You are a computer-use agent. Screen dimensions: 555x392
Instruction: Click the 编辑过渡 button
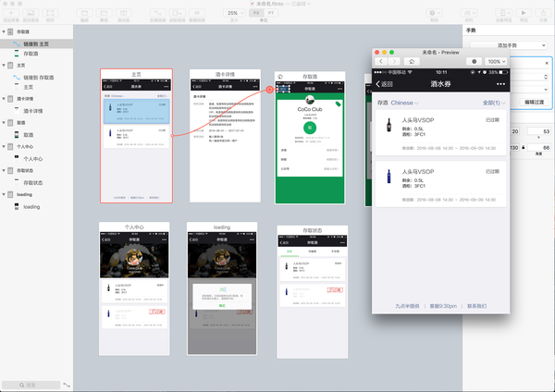(x=534, y=102)
